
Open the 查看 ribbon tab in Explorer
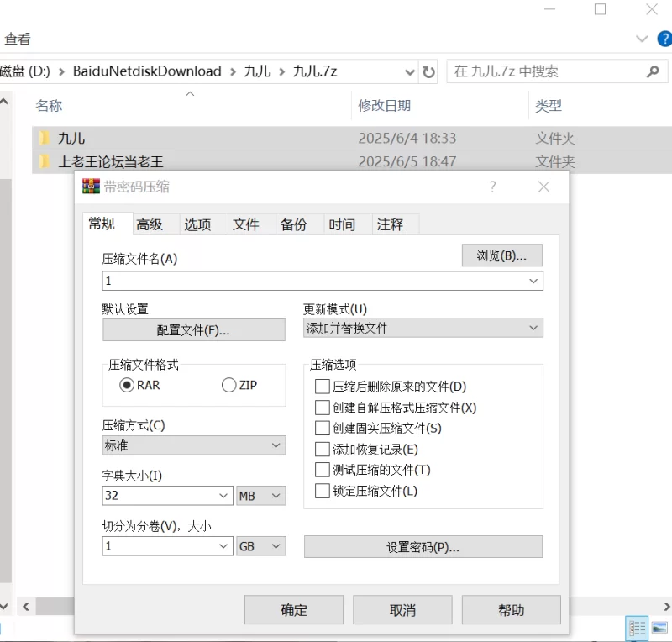coord(18,39)
